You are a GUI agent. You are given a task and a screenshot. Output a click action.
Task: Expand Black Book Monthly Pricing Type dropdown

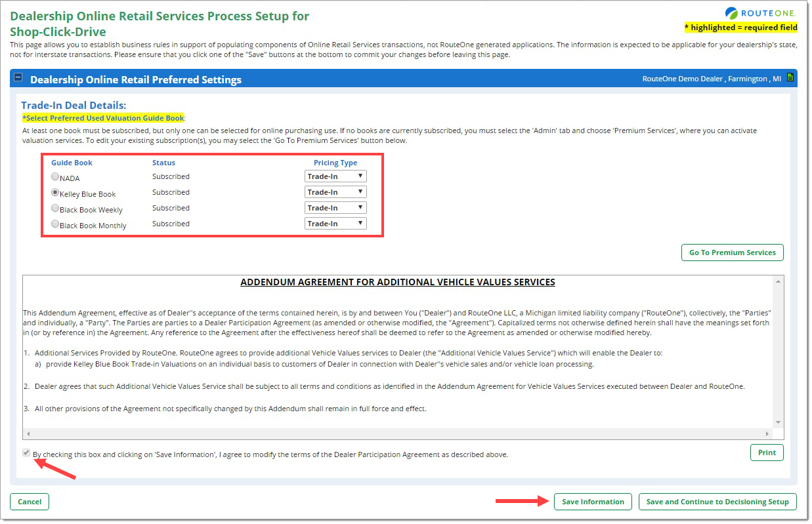click(x=335, y=224)
